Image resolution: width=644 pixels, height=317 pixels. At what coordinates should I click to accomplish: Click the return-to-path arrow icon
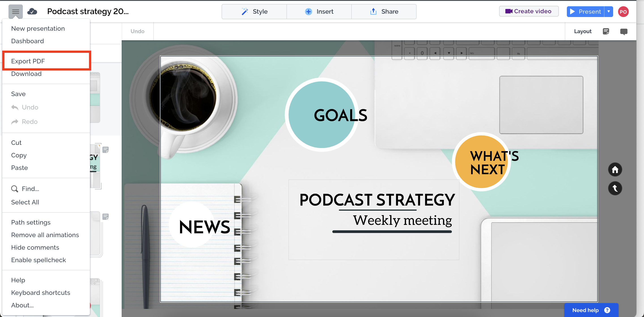tap(615, 188)
